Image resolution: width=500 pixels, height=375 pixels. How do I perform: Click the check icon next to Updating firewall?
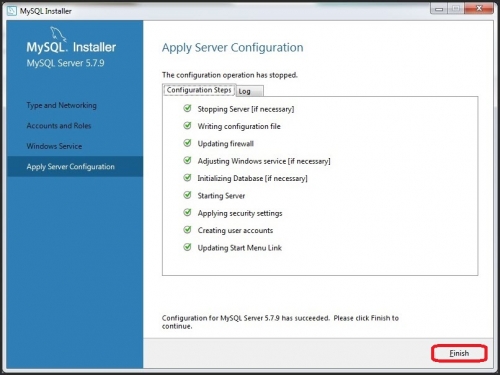pos(188,143)
